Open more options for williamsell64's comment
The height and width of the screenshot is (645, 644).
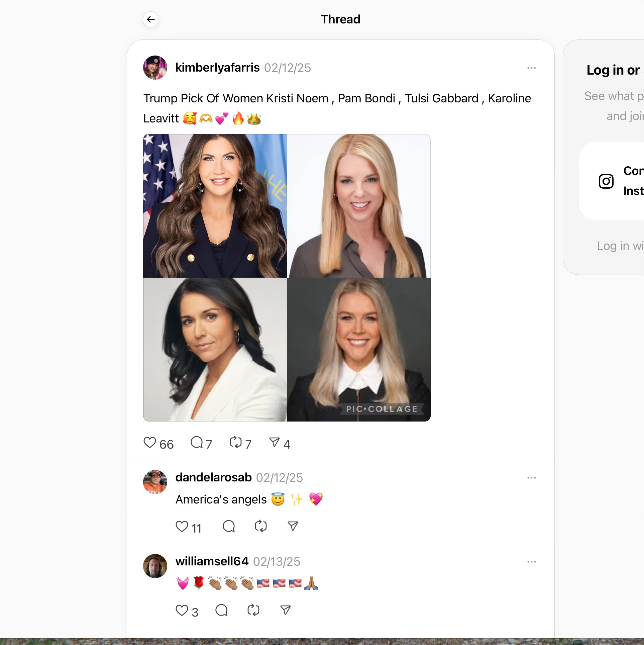[532, 562]
